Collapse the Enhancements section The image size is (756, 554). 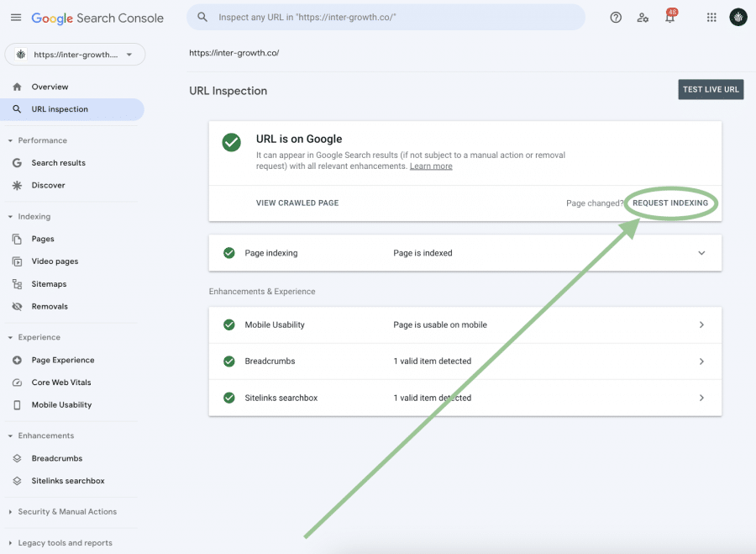coord(10,435)
